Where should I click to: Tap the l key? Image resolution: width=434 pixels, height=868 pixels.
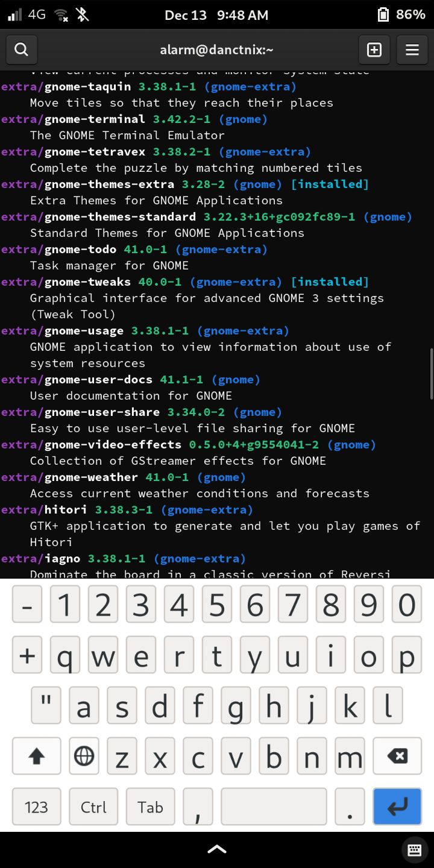(388, 705)
